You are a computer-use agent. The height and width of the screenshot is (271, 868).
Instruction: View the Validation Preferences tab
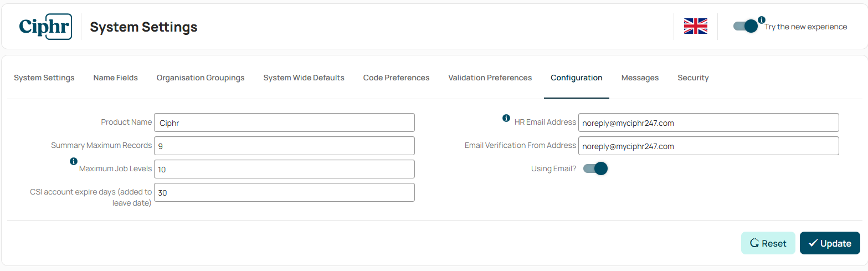(490, 78)
